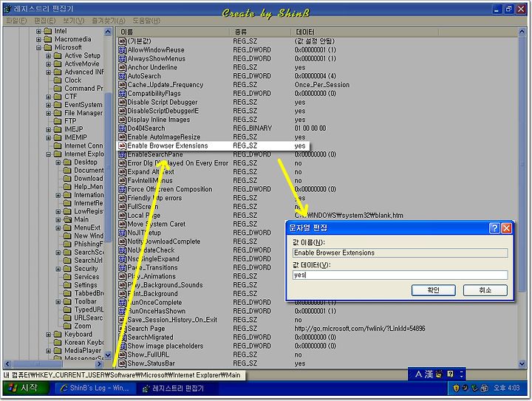Image resolution: width=532 pixels, height=401 pixels.
Task: Select the PhishingFilter tree key
Action: click(88, 244)
